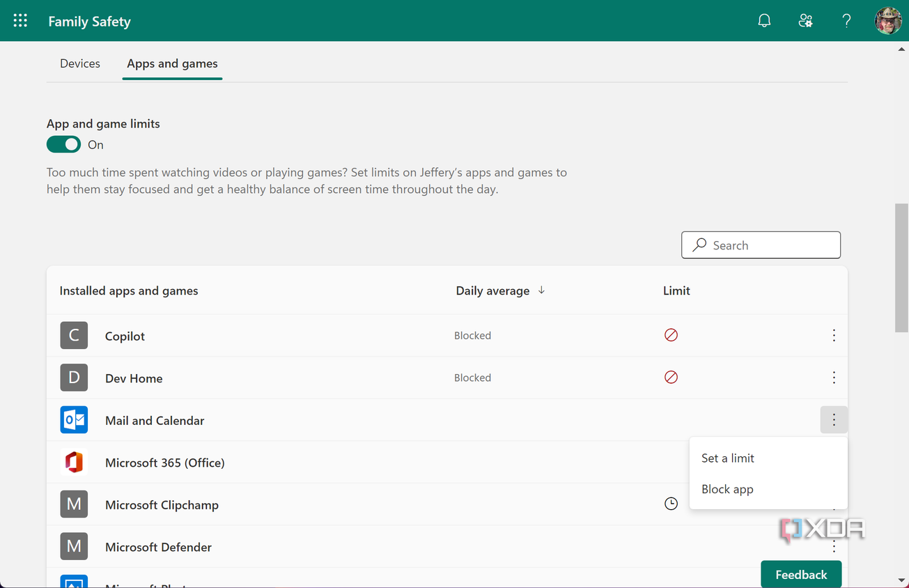The image size is (909, 588).
Task: Select the Microsoft 365 (Office) name
Action: coord(165,463)
